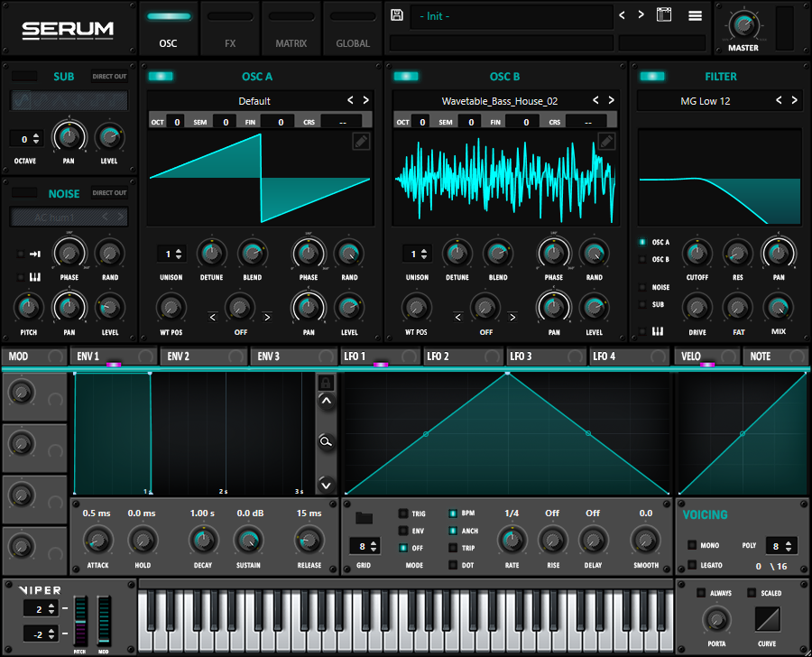Viewport: 812px width, 657px height.
Task: Click previous OSC B warp mode arrow
Action: [x=457, y=317]
